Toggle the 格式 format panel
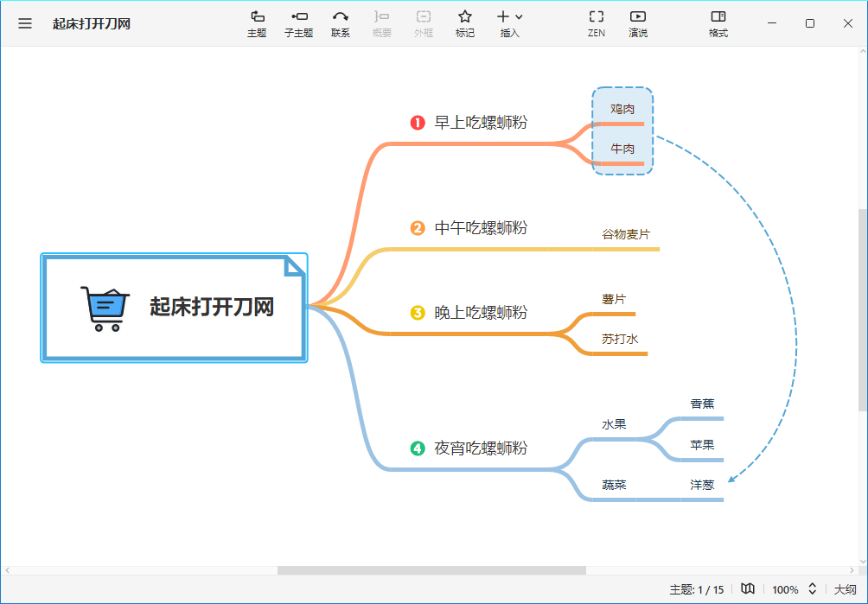Viewport: 868px width, 604px height. (x=718, y=23)
